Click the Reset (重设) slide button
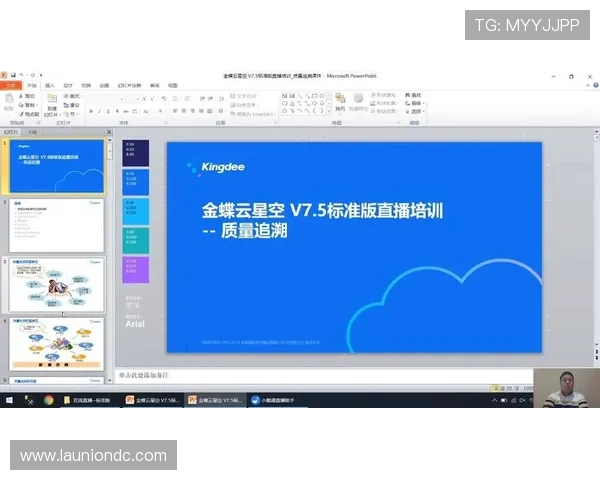 tap(72, 105)
